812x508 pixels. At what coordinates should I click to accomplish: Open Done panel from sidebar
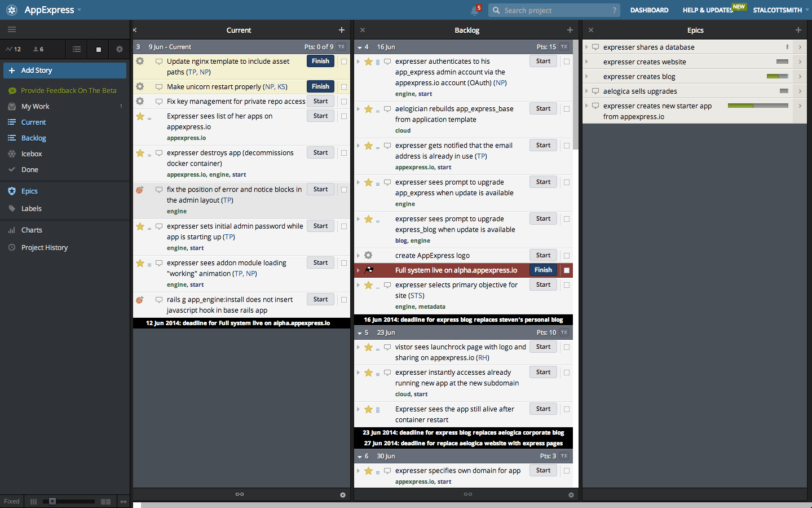coord(30,170)
